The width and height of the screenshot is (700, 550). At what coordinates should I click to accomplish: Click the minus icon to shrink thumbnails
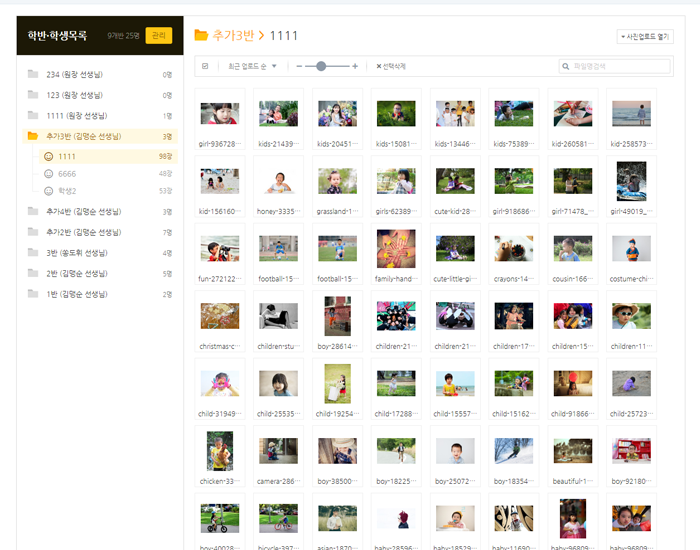coord(298,66)
